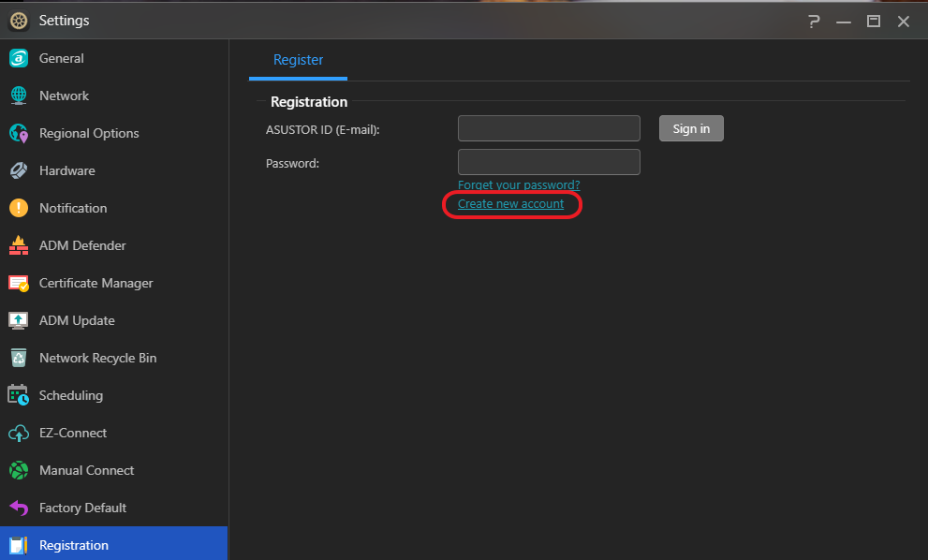Click the Registration notebook icon
Image resolution: width=928 pixels, height=560 pixels.
[19, 545]
